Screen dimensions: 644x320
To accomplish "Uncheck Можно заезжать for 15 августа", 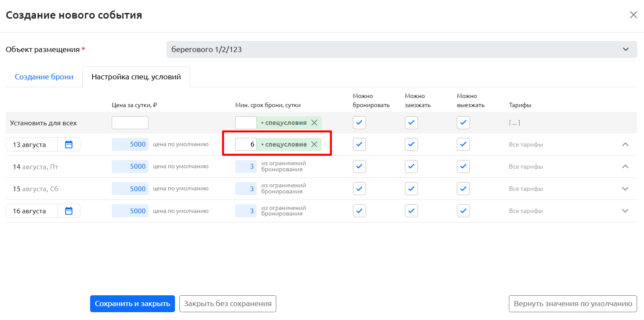I will pos(411,189).
